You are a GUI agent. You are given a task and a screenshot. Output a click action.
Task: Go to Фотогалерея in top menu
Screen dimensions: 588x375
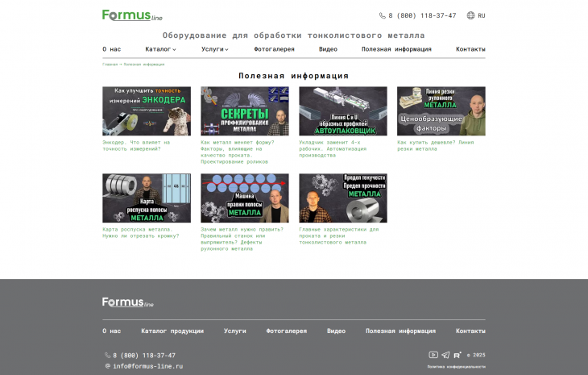(x=274, y=49)
